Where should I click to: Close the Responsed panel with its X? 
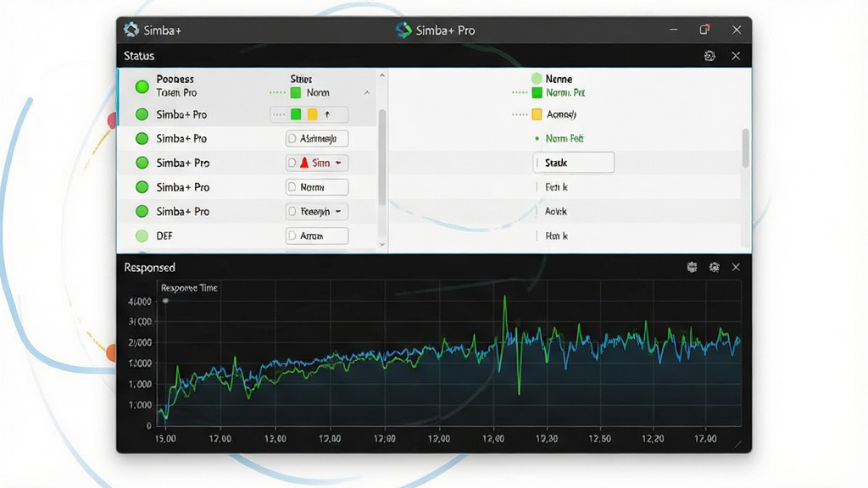(736, 267)
